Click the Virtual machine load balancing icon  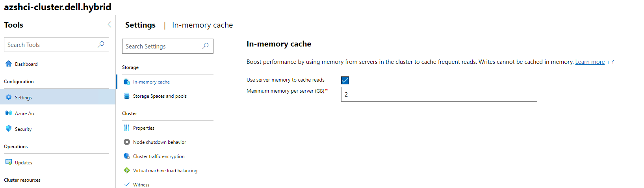point(127,170)
